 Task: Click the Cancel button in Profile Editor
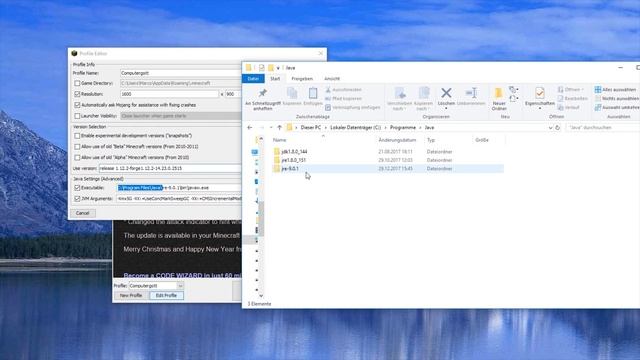click(82, 213)
